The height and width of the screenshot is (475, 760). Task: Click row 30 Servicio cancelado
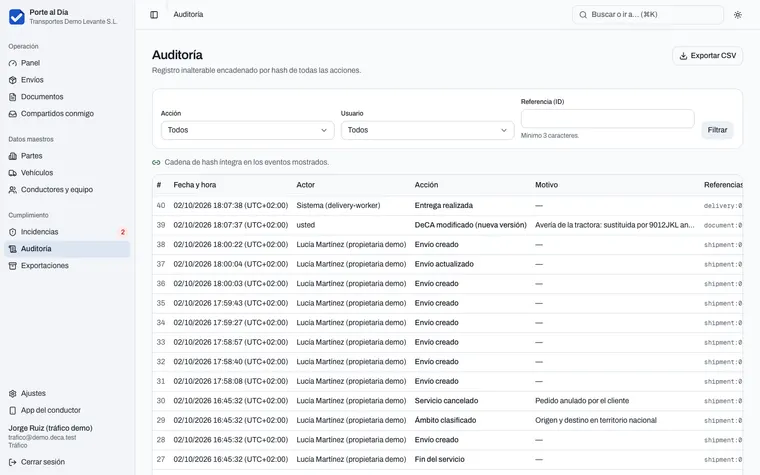click(x=446, y=401)
